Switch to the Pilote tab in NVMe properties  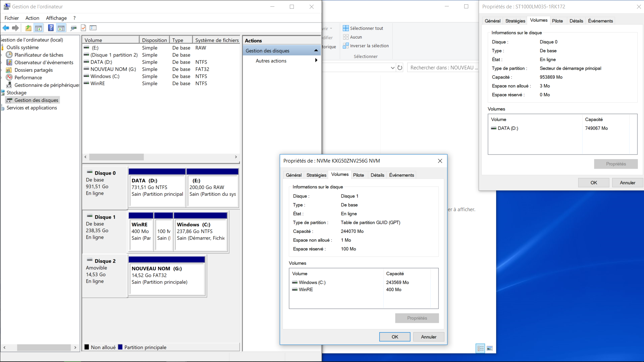359,175
